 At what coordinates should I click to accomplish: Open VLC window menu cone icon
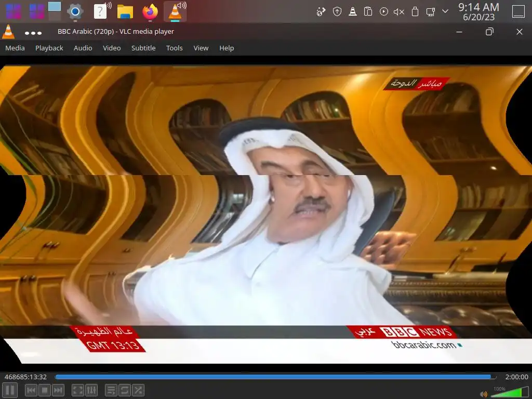pos(8,32)
